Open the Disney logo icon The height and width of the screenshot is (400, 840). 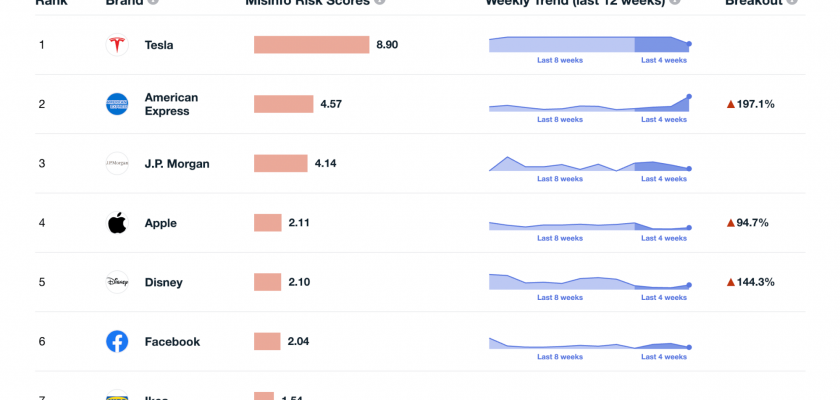117,282
